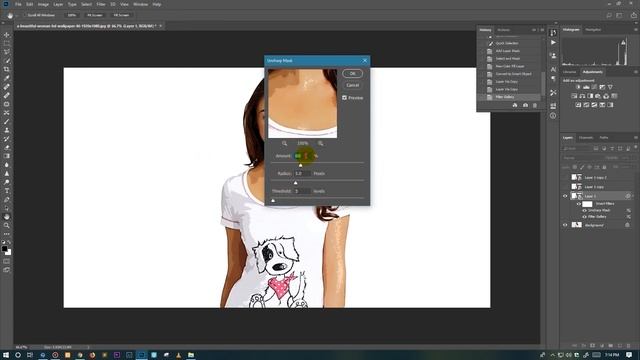Click the Fill Screen button
The image size is (640, 360).
coord(121,15)
